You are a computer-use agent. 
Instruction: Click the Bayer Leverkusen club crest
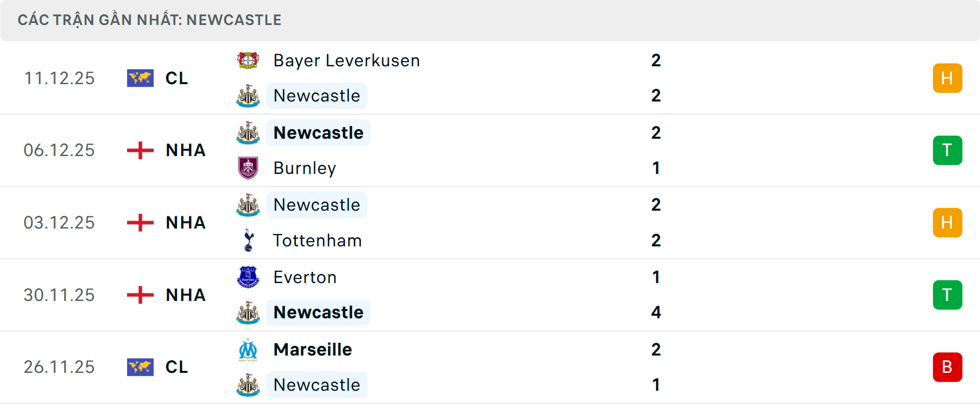[249, 60]
